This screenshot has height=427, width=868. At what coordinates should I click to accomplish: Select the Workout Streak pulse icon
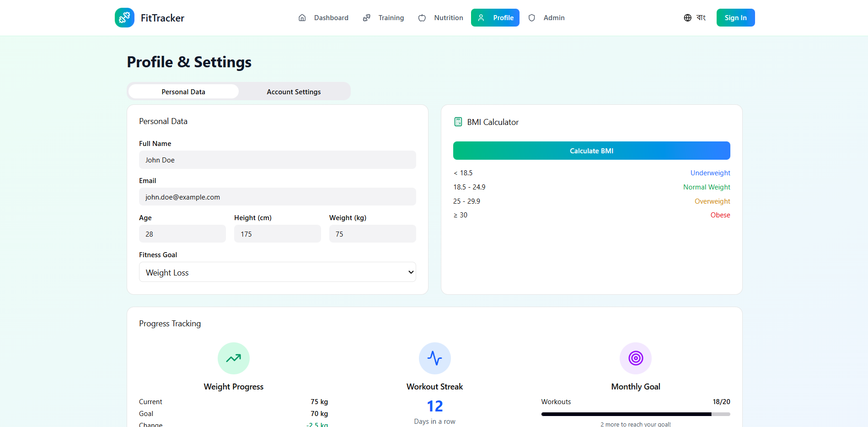pos(434,358)
